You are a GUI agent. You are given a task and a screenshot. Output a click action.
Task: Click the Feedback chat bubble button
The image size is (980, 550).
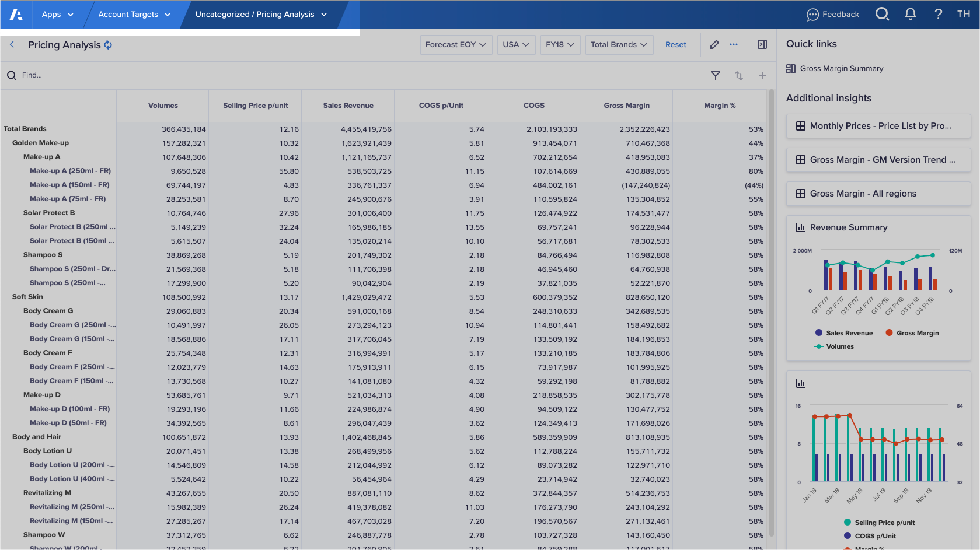(x=833, y=15)
